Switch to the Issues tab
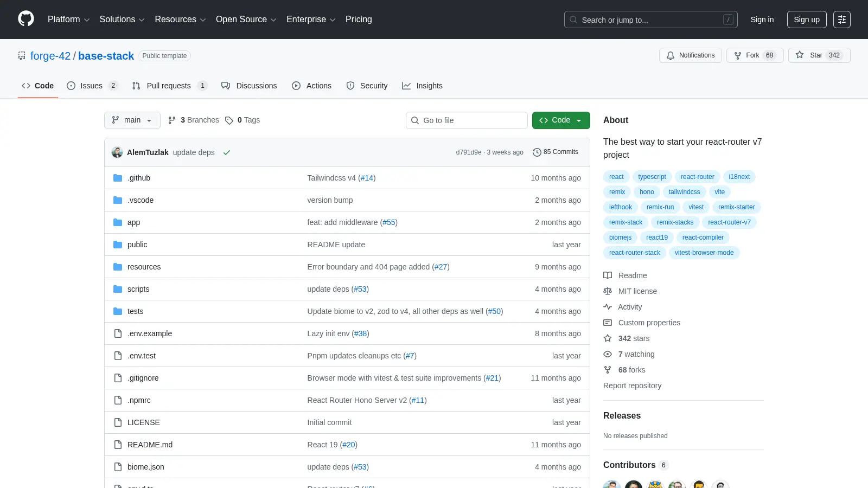This screenshot has width=868, height=488. click(x=92, y=86)
